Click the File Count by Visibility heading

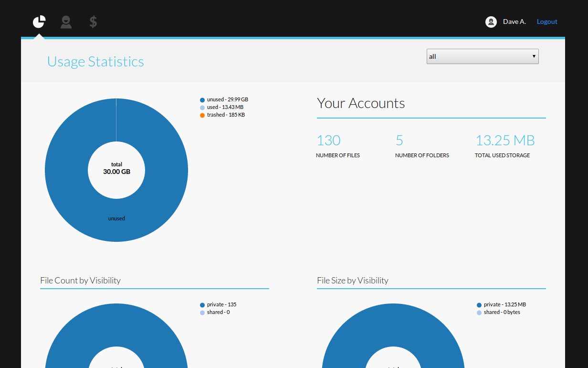pos(80,281)
